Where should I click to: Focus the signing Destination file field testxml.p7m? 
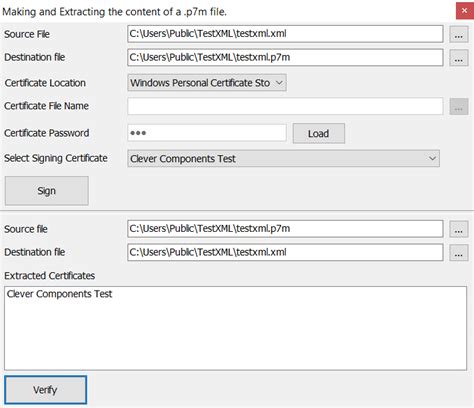285,57
